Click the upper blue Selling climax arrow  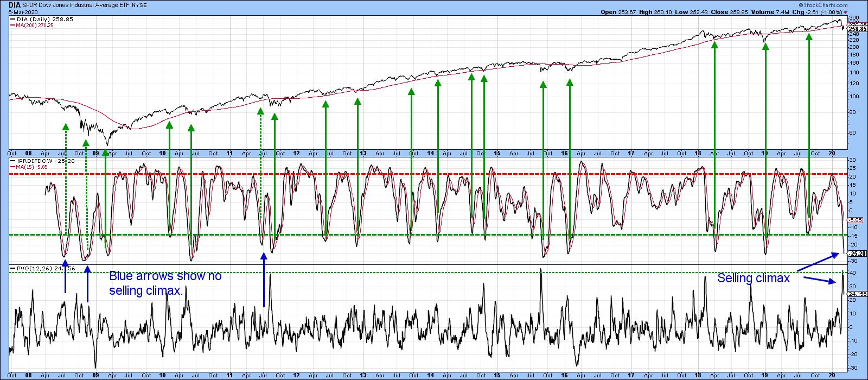point(818,262)
